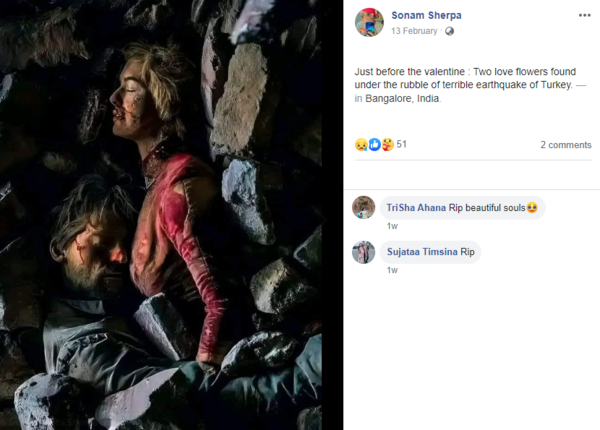Click the care reaction emoji icon
Viewport: 600px width, 430px height.
pos(387,145)
